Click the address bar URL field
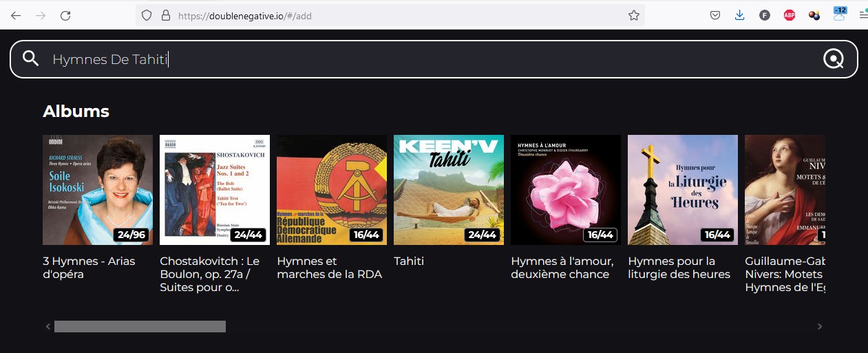The height and width of the screenshot is (353, 868). coord(390,15)
